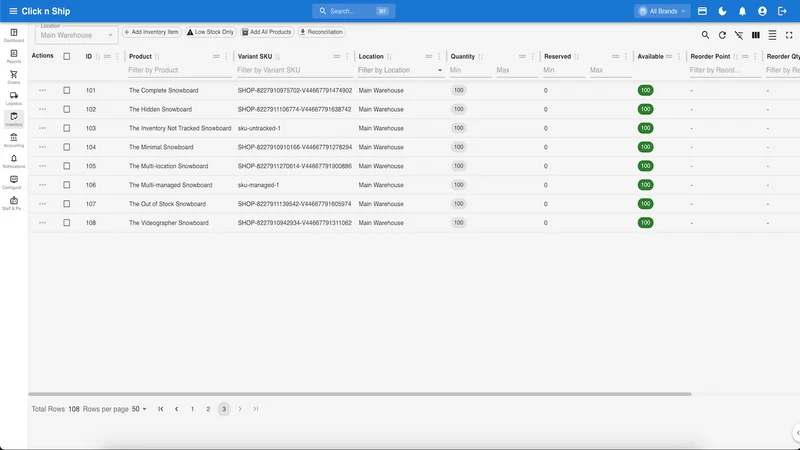Focus the global Search field
Viewport: 800px width, 450px height.
tap(354, 11)
